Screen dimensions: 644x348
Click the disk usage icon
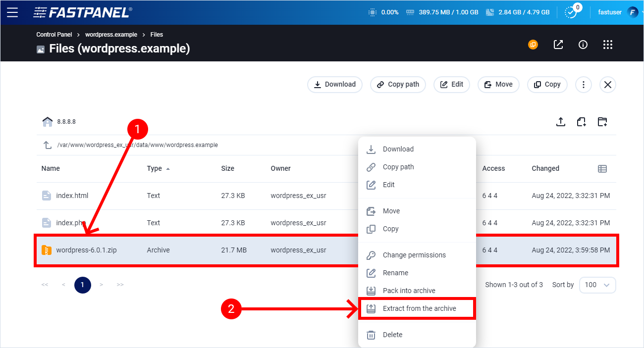pyautogui.click(x=490, y=12)
